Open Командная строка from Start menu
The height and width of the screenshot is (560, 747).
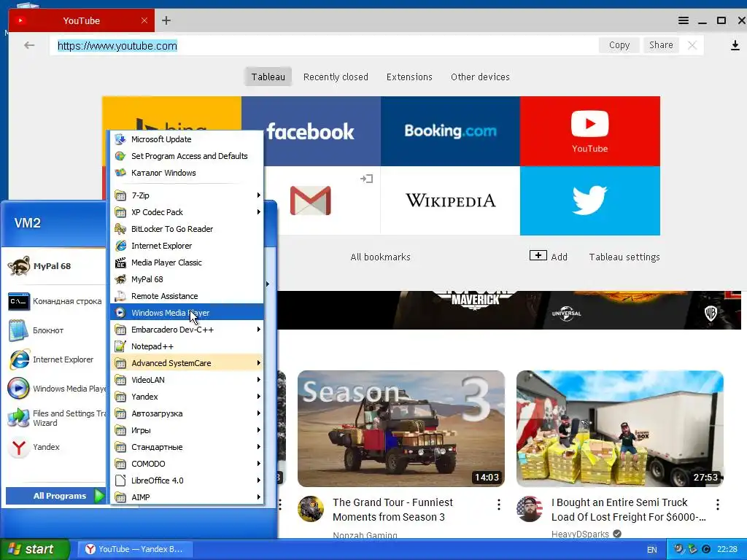(55, 301)
